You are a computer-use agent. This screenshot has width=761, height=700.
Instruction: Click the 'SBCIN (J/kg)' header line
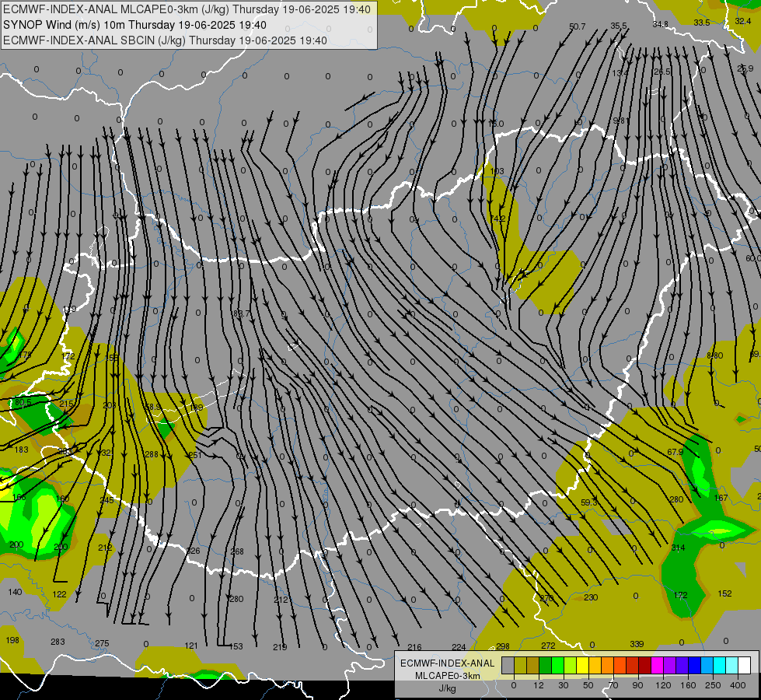coord(165,40)
